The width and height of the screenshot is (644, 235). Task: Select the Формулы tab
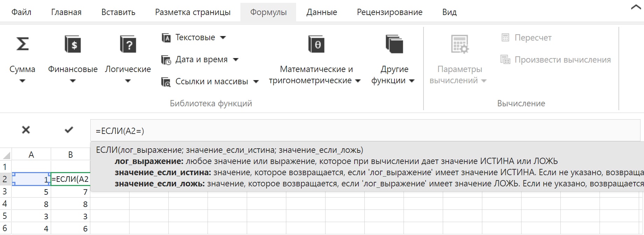(x=268, y=12)
